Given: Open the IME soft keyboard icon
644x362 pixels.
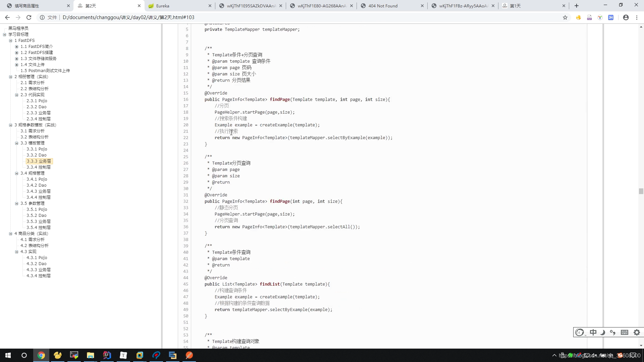Looking at the screenshot, I should pos(625,332).
